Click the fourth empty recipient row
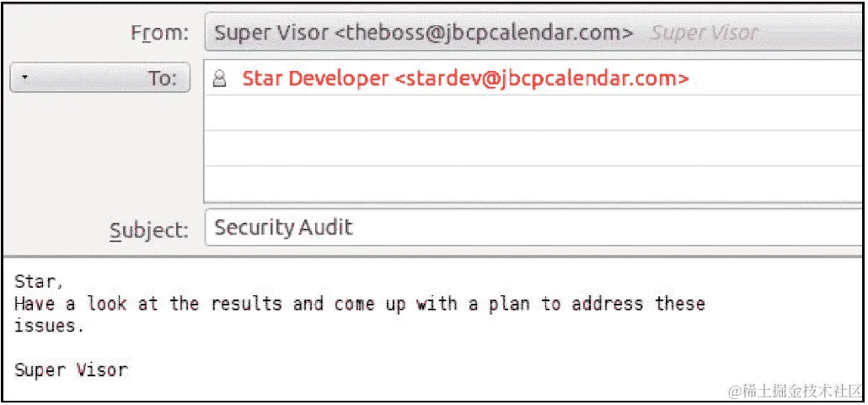The height and width of the screenshot is (405, 868). point(533,184)
